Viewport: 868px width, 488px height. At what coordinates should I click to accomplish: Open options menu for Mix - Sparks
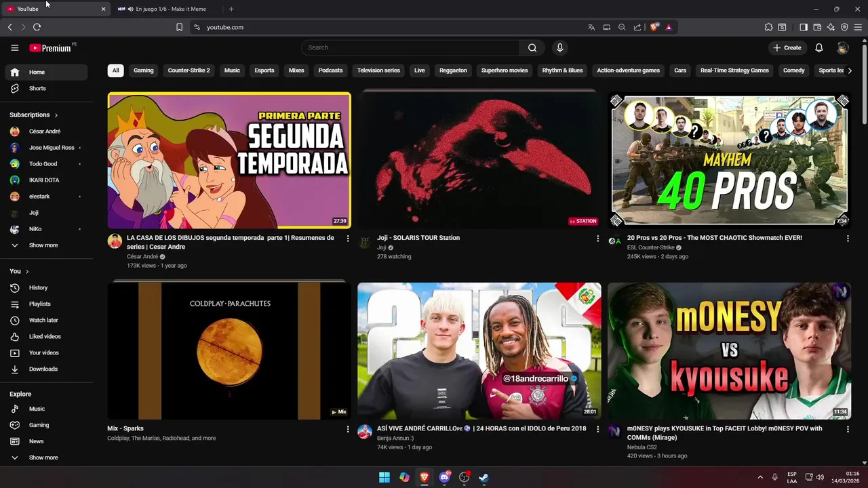click(348, 429)
